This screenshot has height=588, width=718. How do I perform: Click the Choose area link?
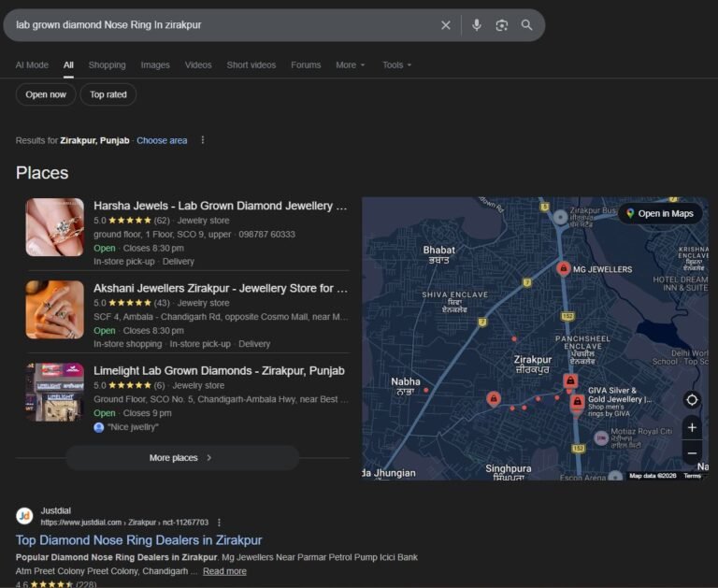162,140
